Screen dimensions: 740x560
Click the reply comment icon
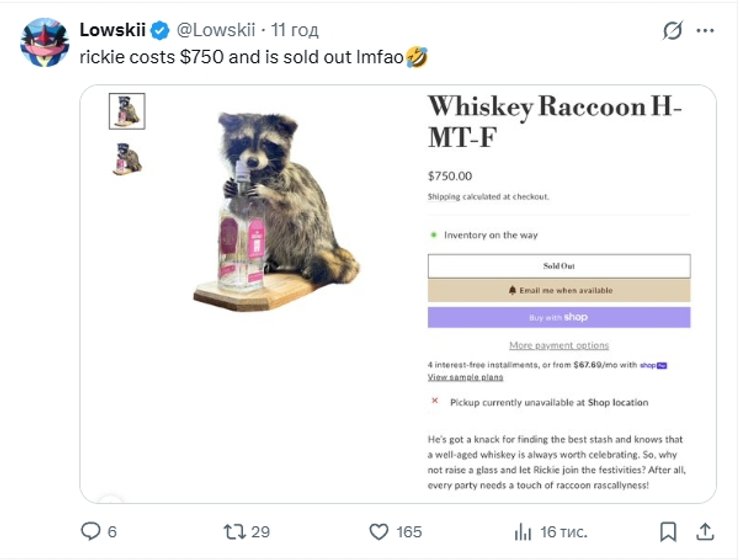tap(91, 531)
